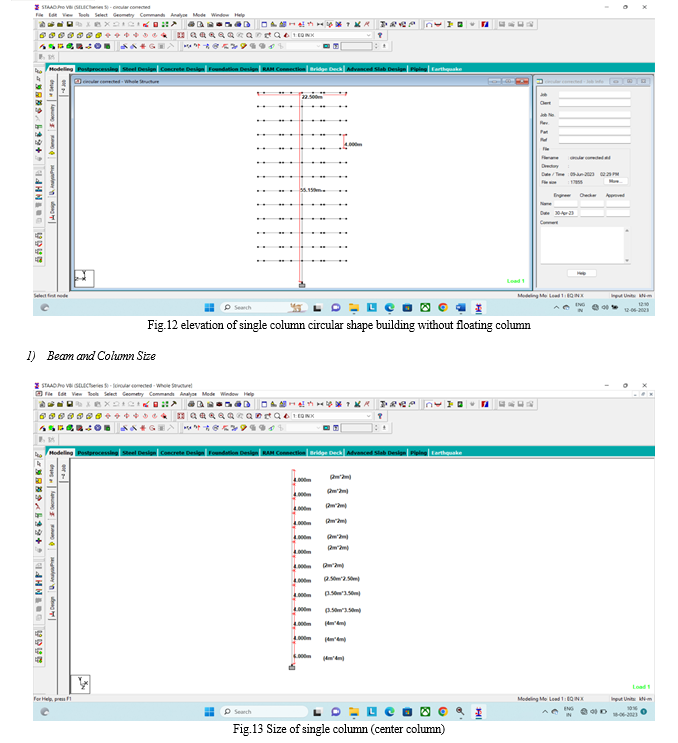Open blank dropdown in Fig.13 third toolbar row

[x=303, y=428]
